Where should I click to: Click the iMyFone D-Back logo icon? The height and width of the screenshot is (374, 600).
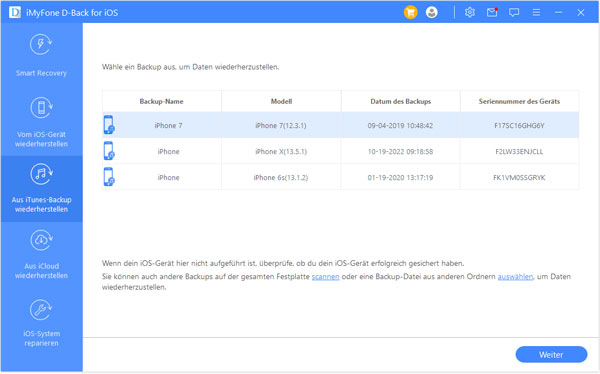pyautogui.click(x=15, y=12)
